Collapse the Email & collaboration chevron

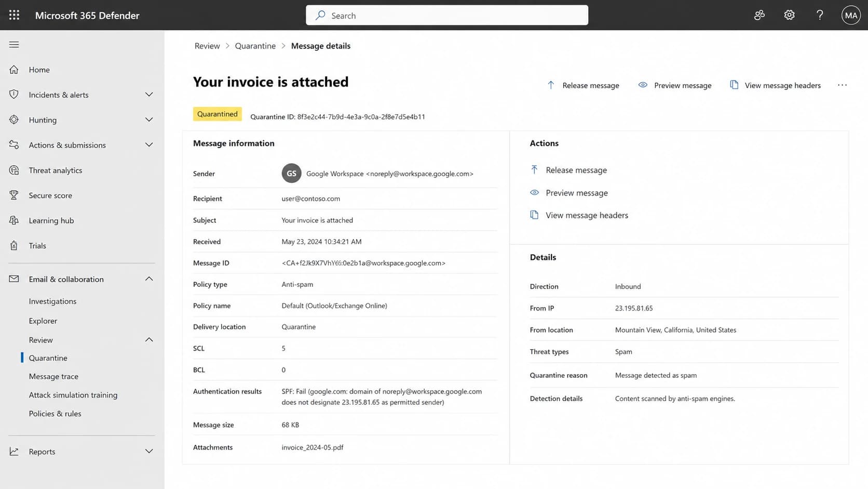149,279
